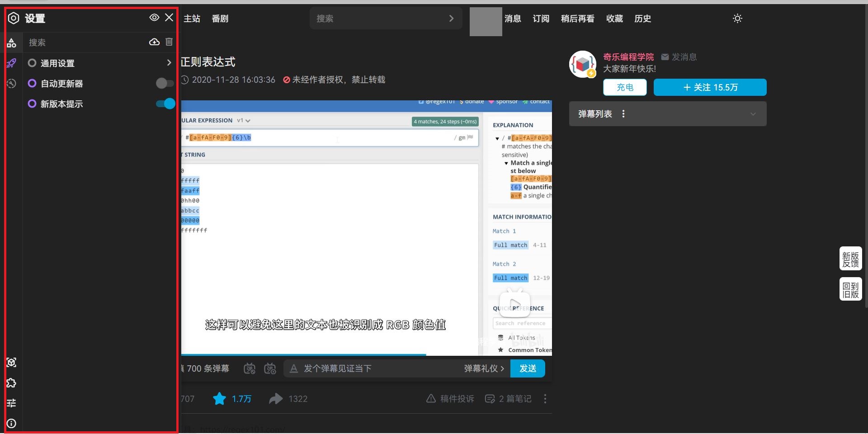The image size is (868, 434).
Task: Click the eye visibility toggle in settings header
Action: [154, 17]
